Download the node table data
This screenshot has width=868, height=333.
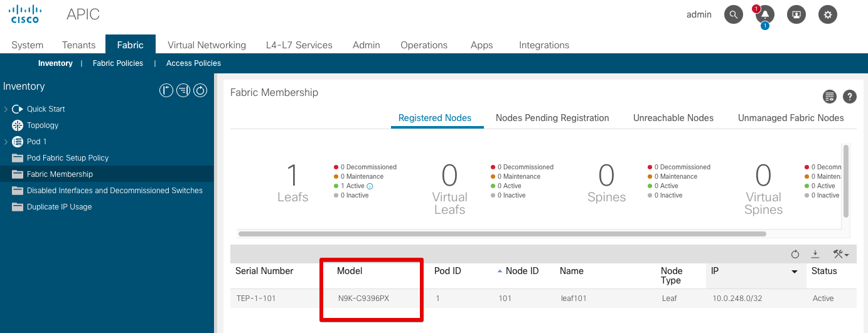click(815, 254)
